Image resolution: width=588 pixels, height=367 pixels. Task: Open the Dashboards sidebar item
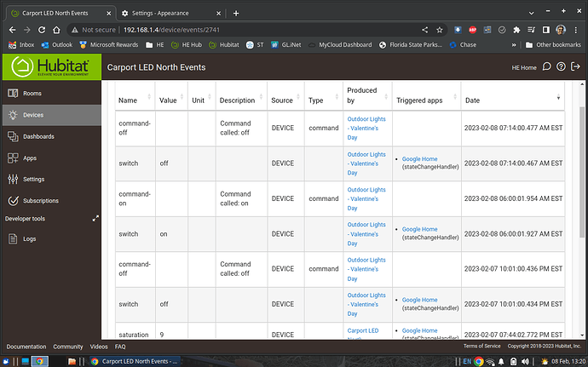pyautogui.click(x=51, y=136)
